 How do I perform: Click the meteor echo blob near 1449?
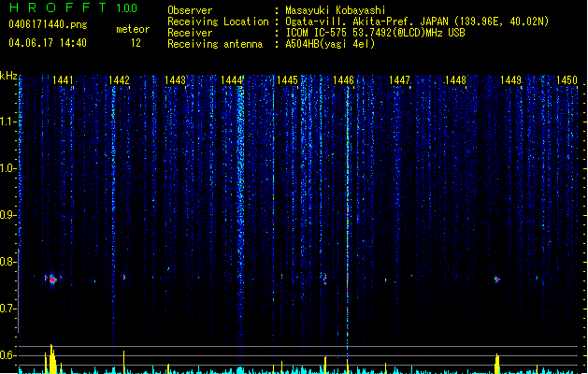point(497,280)
